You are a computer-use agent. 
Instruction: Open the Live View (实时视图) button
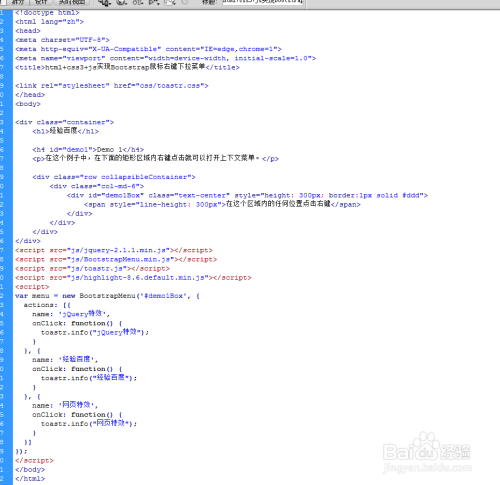click(x=72, y=2)
